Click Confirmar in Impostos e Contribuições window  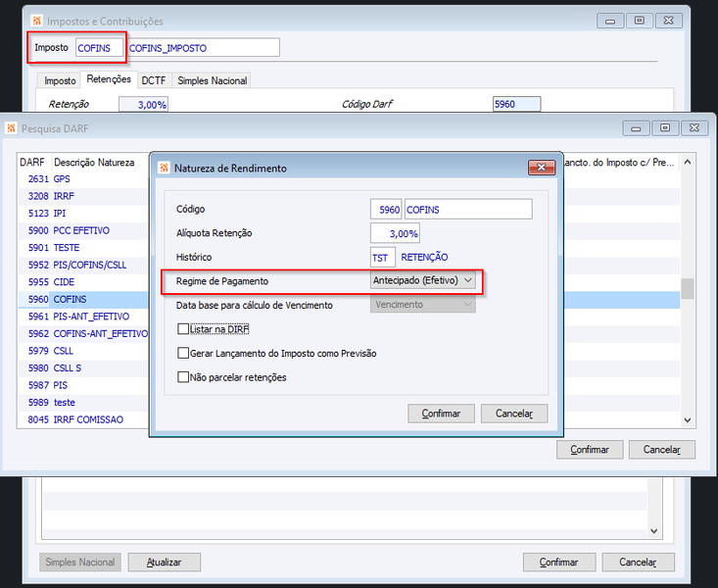[x=559, y=562]
